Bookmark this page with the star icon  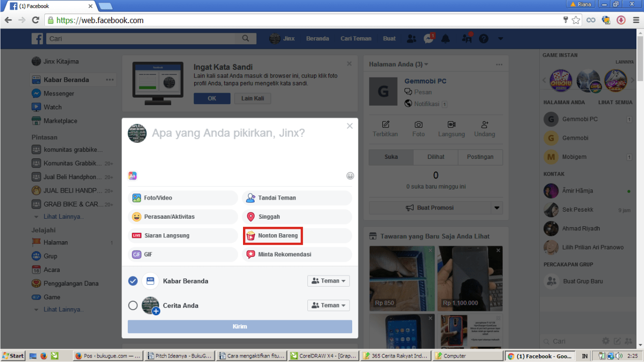(576, 20)
